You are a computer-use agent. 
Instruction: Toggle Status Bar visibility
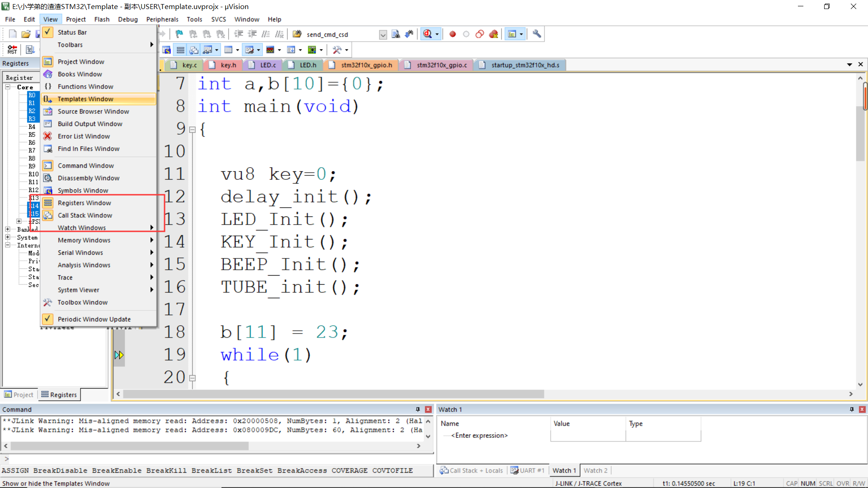pyautogui.click(x=72, y=32)
